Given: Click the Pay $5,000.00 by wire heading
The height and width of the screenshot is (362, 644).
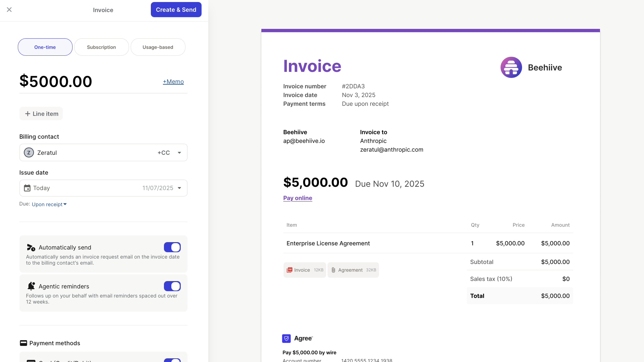Looking at the screenshot, I should pyautogui.click(x=309, y=352).
